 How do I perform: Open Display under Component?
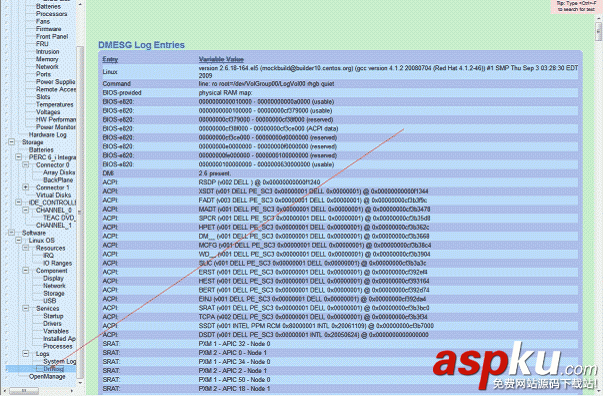[x=53, y=278]
